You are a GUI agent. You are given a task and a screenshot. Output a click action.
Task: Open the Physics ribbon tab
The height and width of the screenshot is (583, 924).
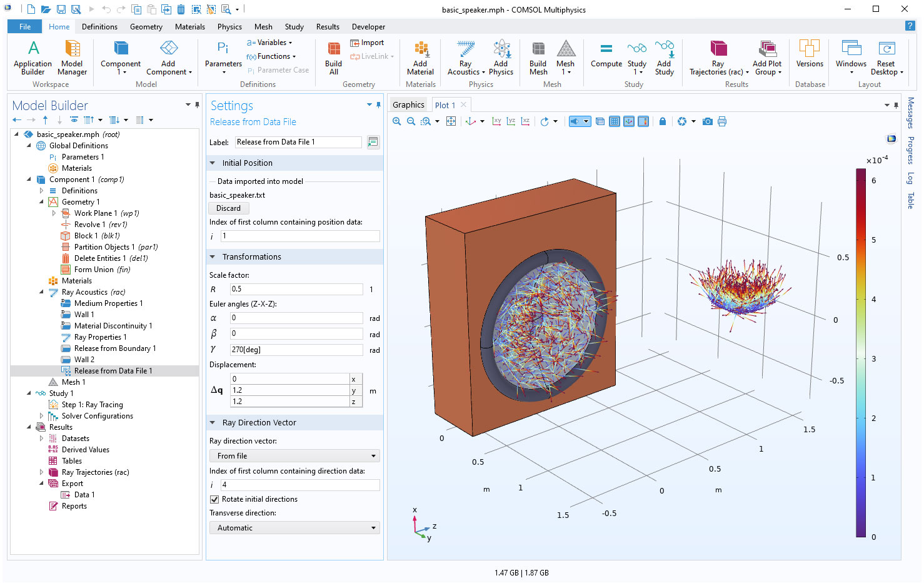(229, 27)
